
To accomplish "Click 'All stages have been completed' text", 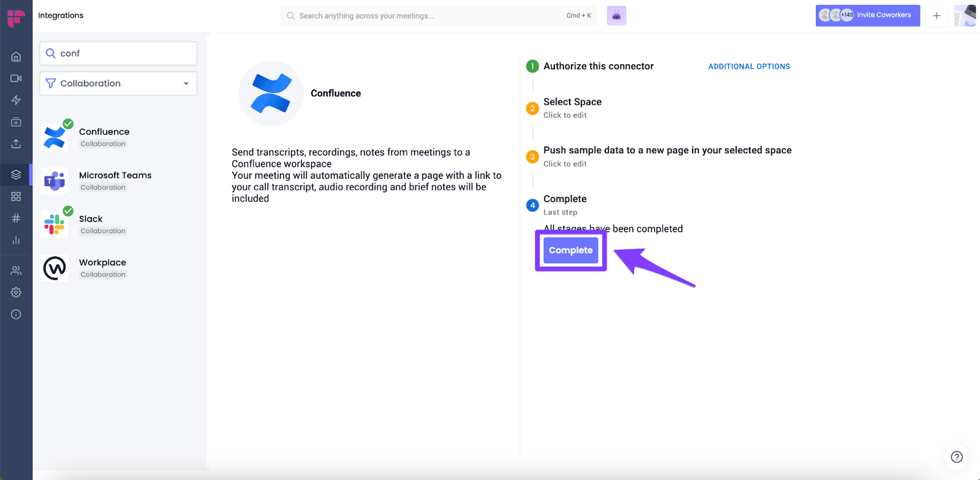I will click(613, 229).
